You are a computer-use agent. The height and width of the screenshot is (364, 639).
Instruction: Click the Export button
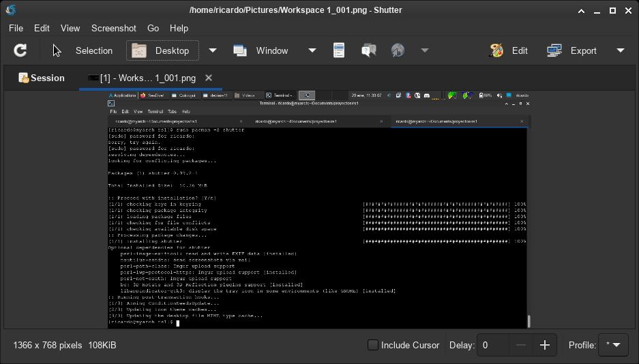pyautogui.click(x=571, y=50)
